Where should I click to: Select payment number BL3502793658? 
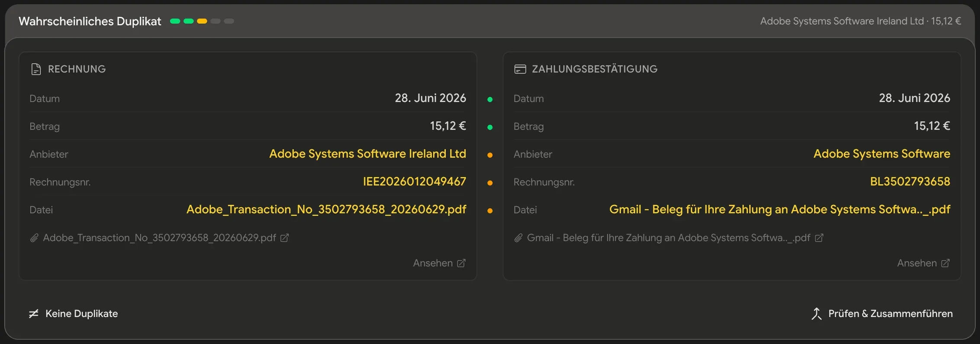[x=910, y=182]
